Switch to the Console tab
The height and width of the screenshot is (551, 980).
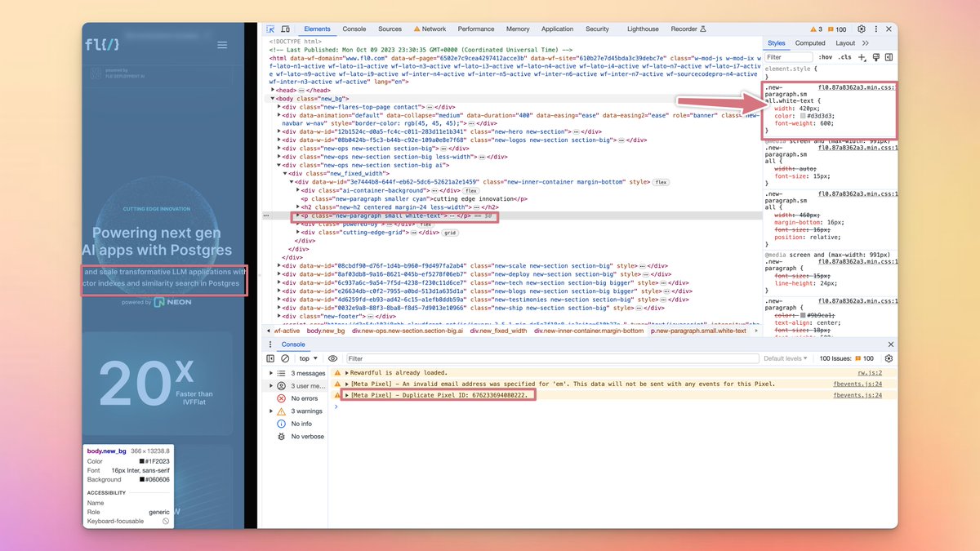tap(354, 29)
